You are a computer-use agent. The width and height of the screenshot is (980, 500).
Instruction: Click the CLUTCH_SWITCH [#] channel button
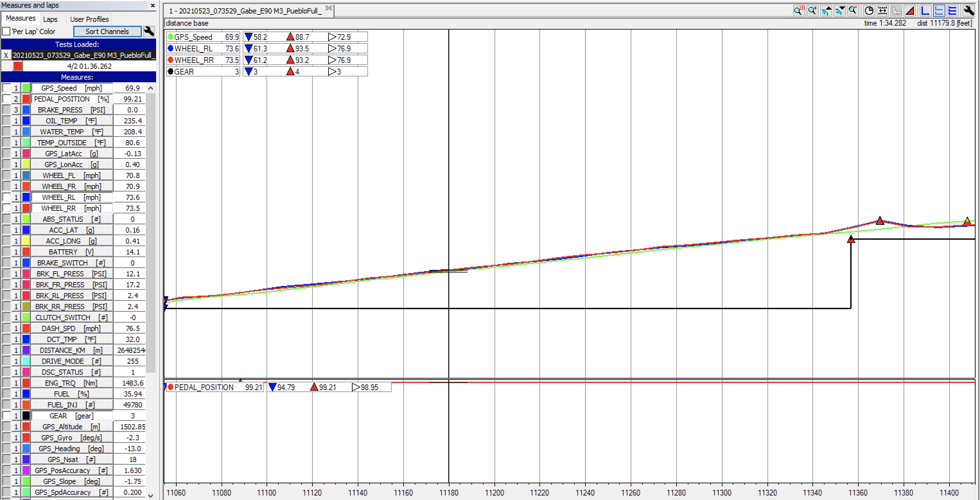72,317
